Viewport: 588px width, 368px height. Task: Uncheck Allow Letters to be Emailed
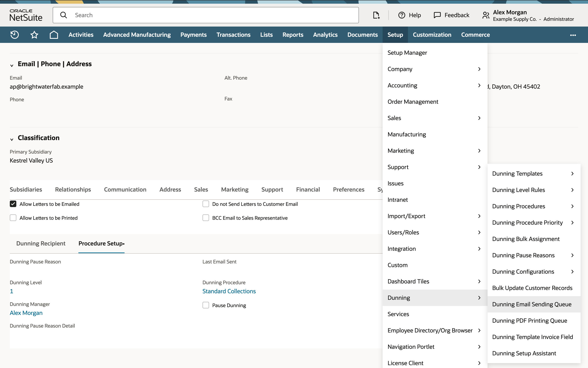[13, 204]
